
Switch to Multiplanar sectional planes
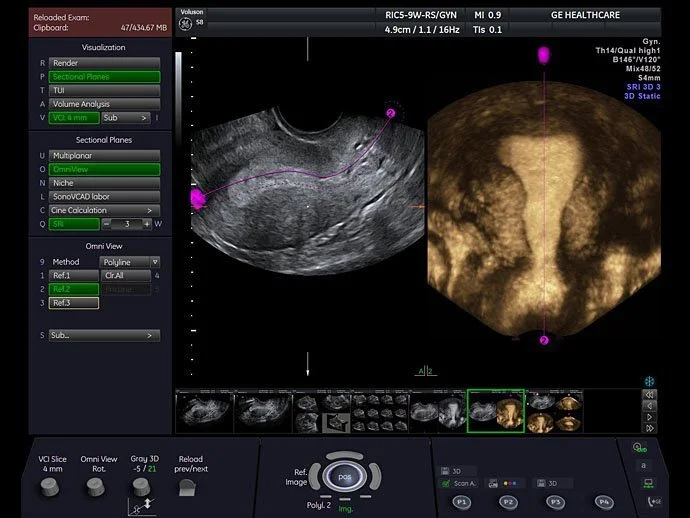click(104, 156)
